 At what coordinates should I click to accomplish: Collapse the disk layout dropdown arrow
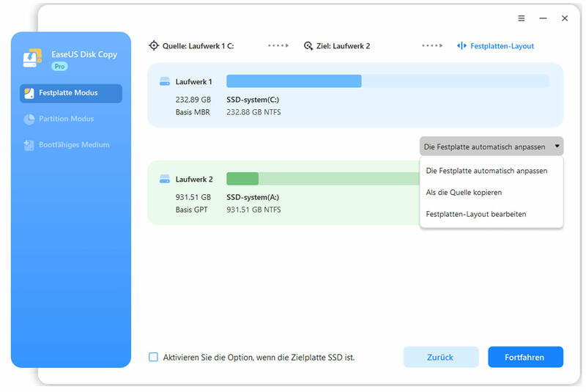[x=557, y=146]
